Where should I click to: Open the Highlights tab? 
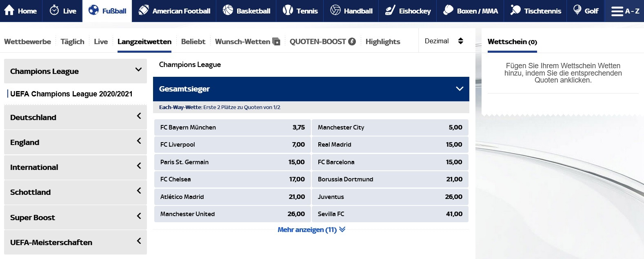pyautogui.click(x=383, y=41)
